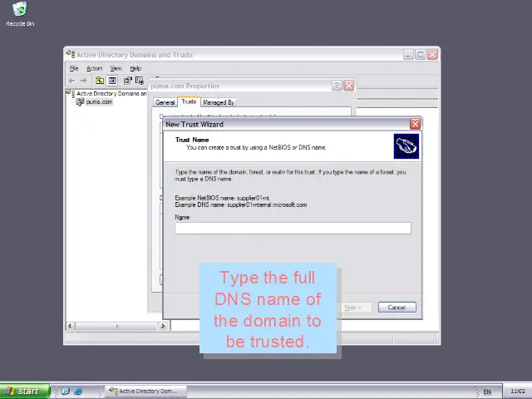Open the View menu
The height and width of the screenshot is (399, 532).
point(116,68)
